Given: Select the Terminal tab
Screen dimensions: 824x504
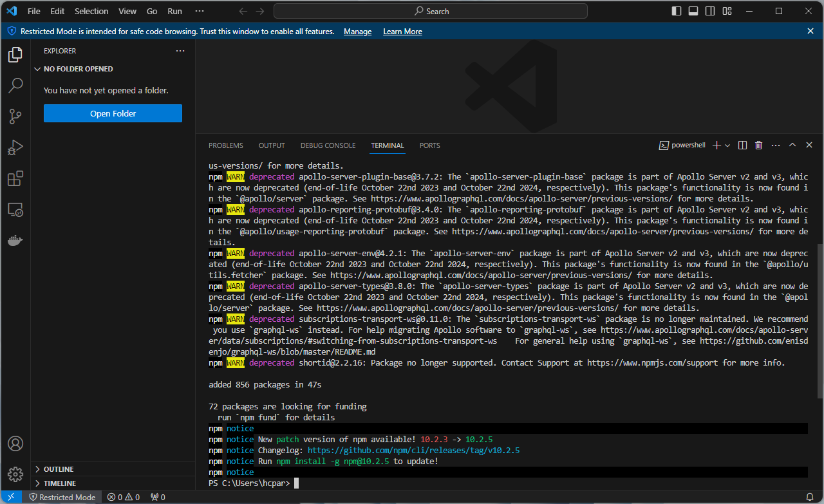Looking at the screenshot, I should 388,145.
